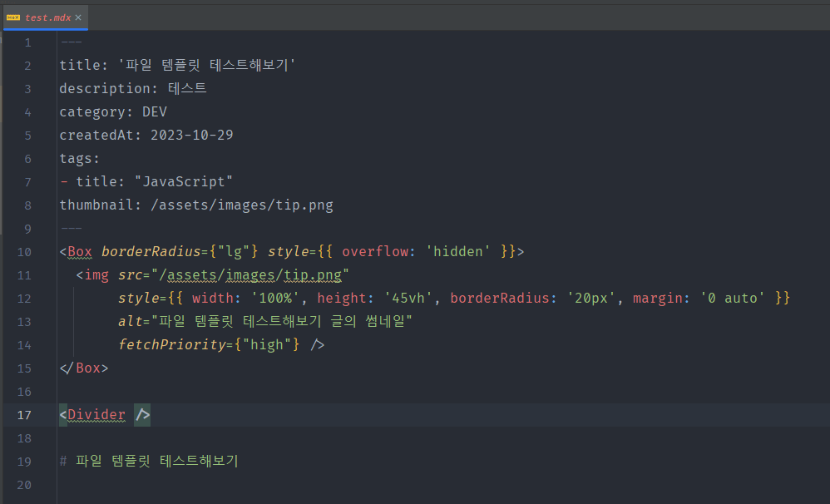Place cursor on 'description' key
Viewport: 830px width, 504px height.
pyautogui.click(x=105, y=88)
